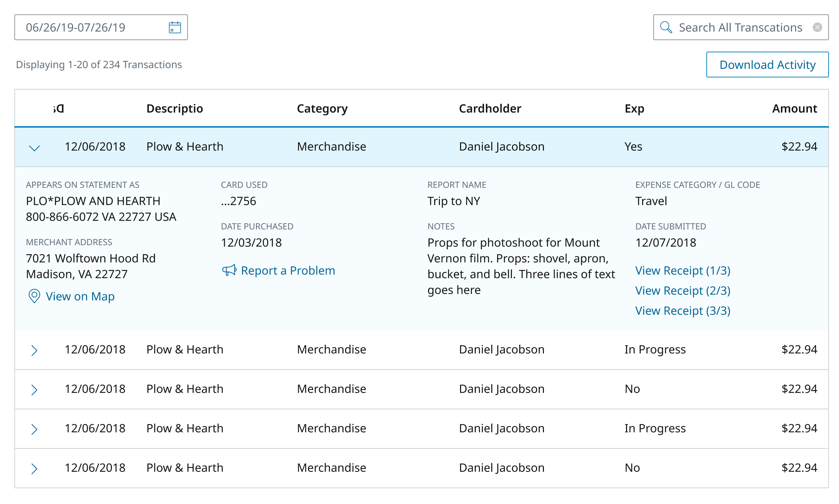Expand the transaction row marked No
The width and height of the screenshot is (839, 504).
tap(34, 389)
